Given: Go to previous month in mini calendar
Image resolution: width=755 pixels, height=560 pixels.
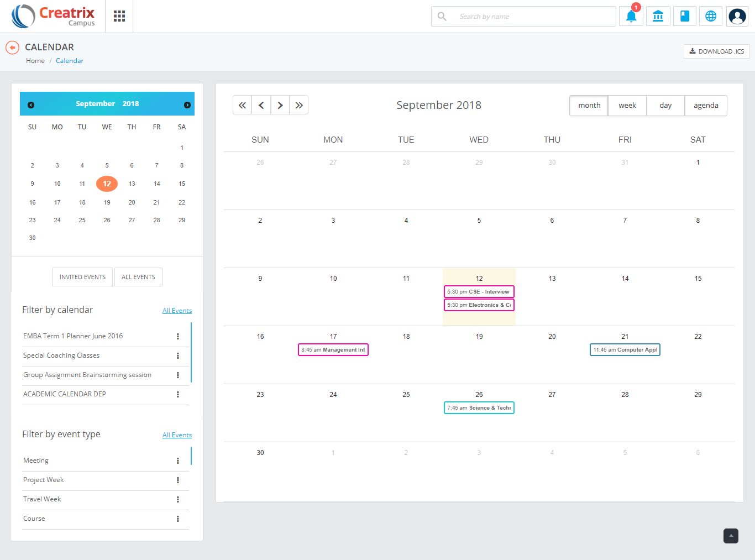Looking at the screenshot, I should click(x=31, y=105).
